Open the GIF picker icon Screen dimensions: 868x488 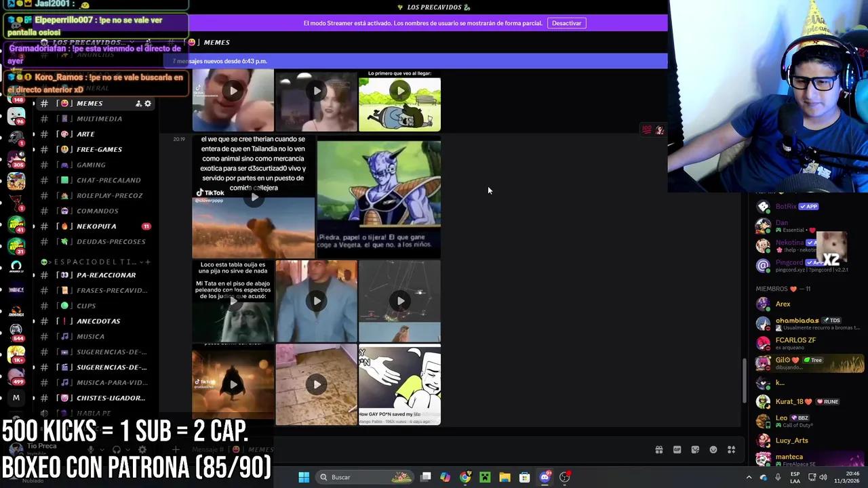point(677,449)
